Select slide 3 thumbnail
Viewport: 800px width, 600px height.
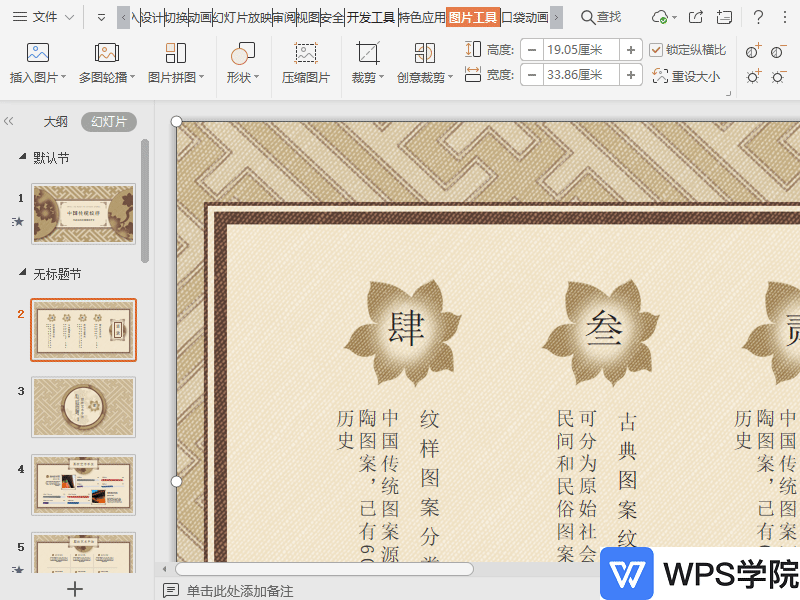click(x=84, y=407)
